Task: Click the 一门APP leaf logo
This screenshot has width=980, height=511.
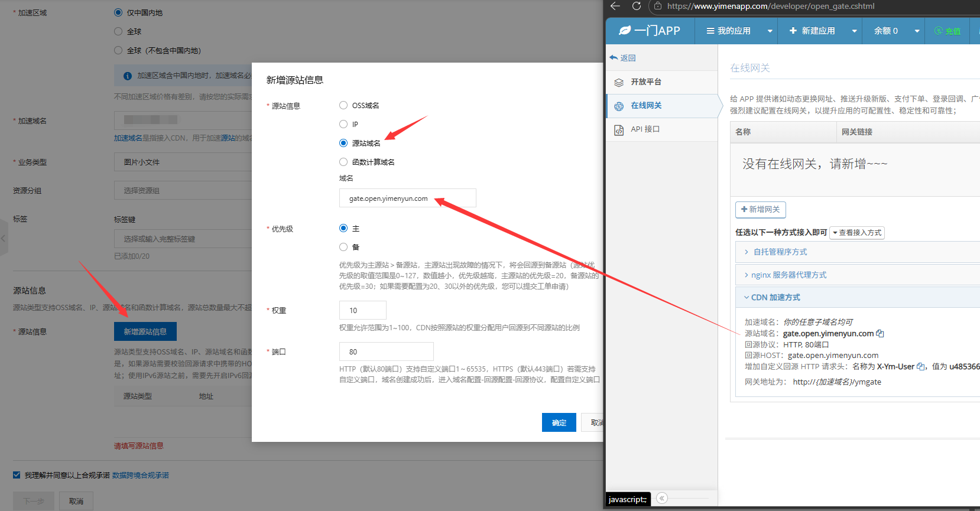Action: pyautogui.click(x=625, y=31)
